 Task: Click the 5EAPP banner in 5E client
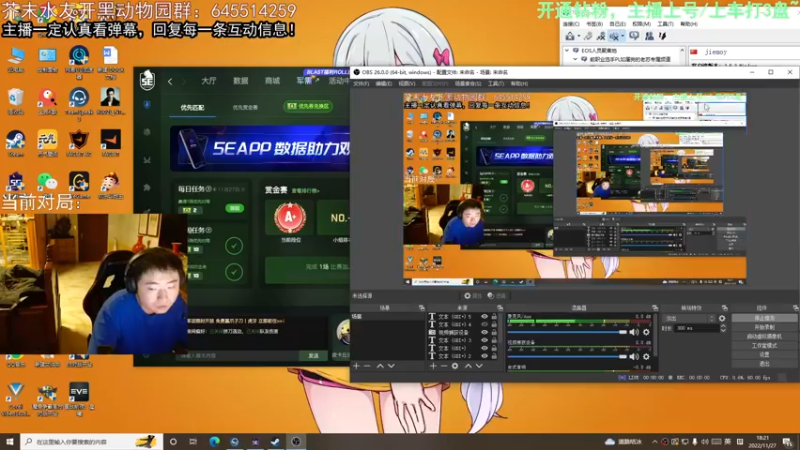pos(260,148)
